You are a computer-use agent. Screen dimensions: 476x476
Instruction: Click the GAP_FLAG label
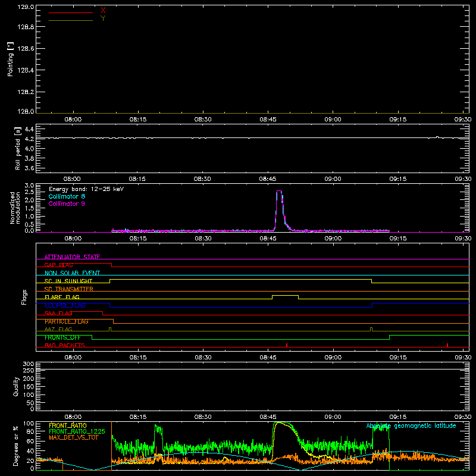point(58,265)
